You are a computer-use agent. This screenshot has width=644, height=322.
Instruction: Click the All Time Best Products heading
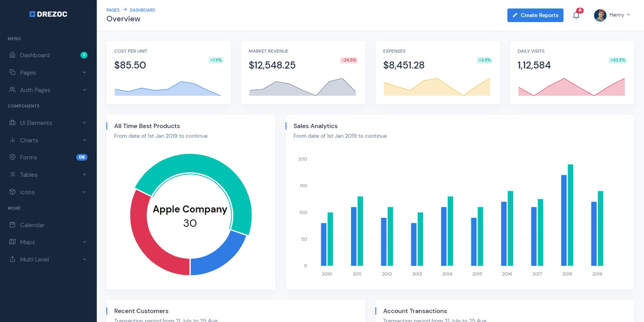coord(147,126)
